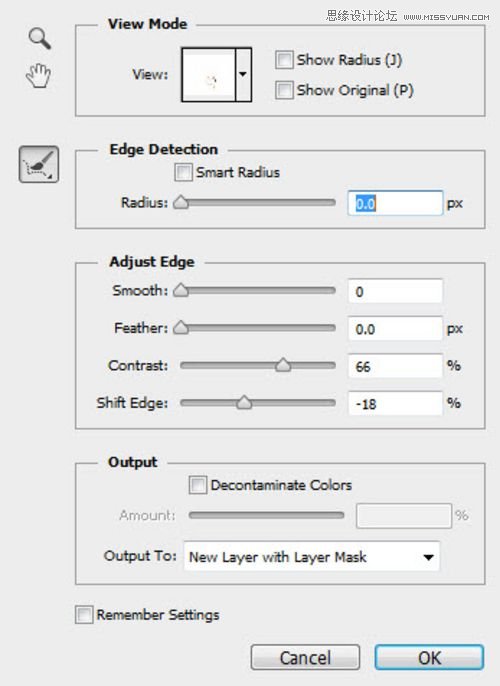Image resolution: width=500 pixels, height=686 pixels.
Task: Click the Shift Edge slider handle
Action: click(x=244, y=402)
